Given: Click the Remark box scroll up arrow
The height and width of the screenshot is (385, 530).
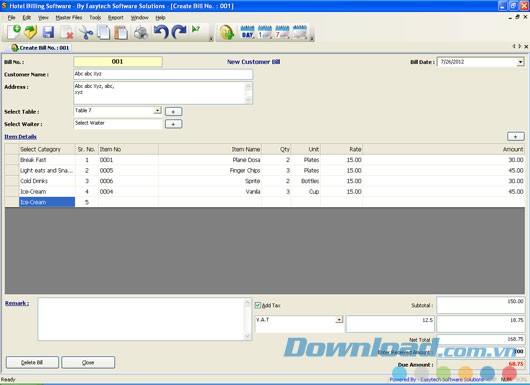Looking at the screenshot, I should pyautogui.click(x=247, y=303).
